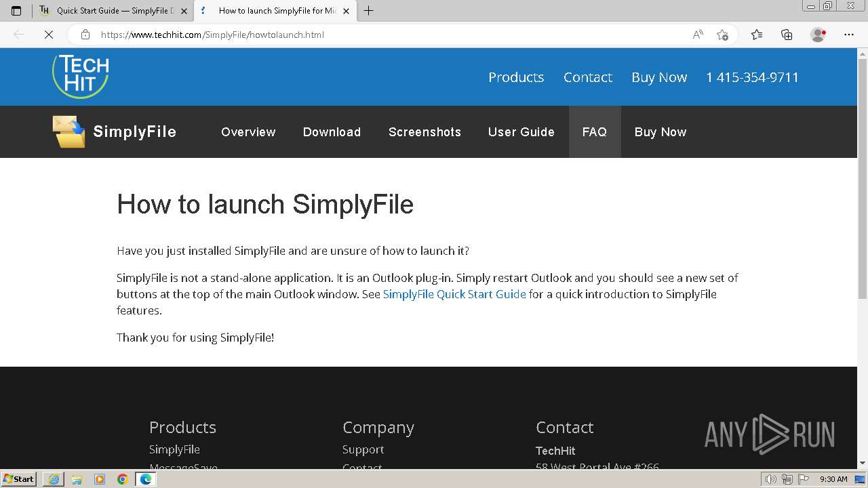Click the scrollbar down arrow
Screen dimensions: 868x488
(x=863, y=464)
